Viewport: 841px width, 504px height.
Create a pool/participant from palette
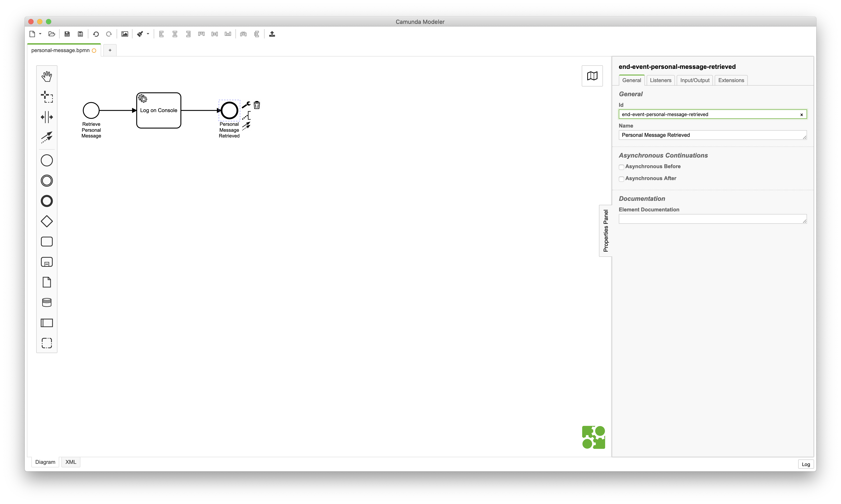(x=47, y=323)
